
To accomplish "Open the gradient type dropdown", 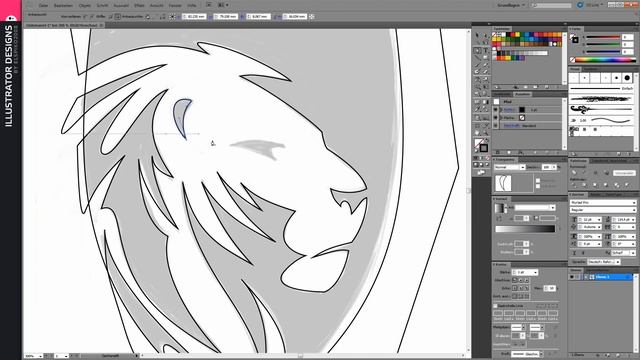I will click(x=535, y=208).
